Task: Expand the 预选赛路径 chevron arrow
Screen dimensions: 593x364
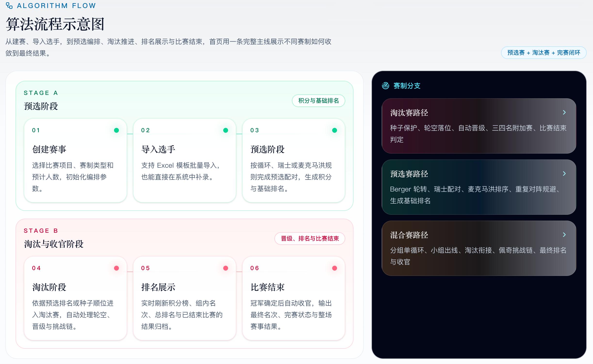Action: point(564,174)
